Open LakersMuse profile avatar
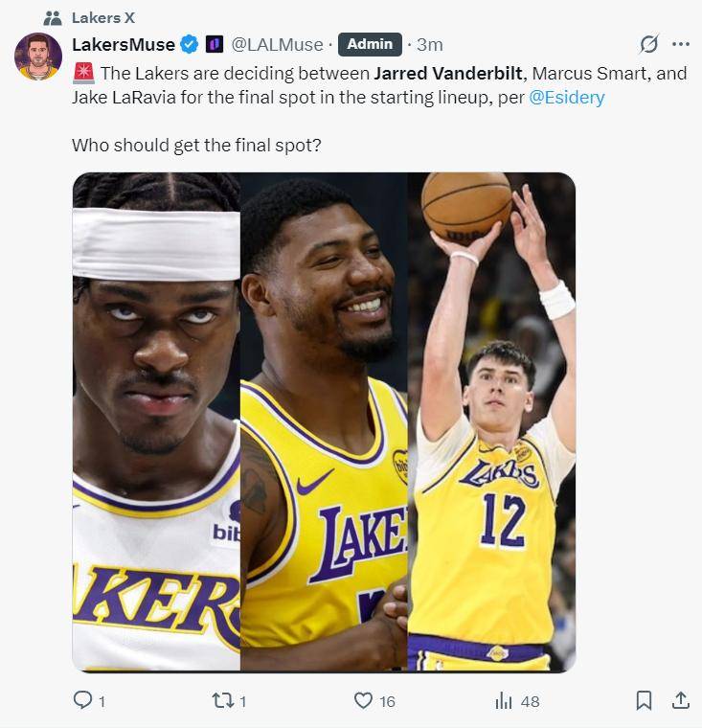The image size is (702, 728). [x=38, y=57]
